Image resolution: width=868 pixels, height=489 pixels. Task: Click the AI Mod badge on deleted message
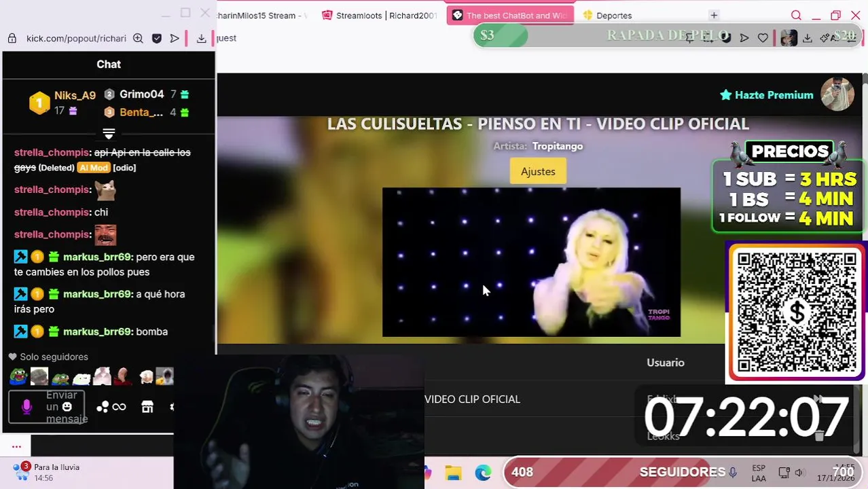tap(93, 168)
